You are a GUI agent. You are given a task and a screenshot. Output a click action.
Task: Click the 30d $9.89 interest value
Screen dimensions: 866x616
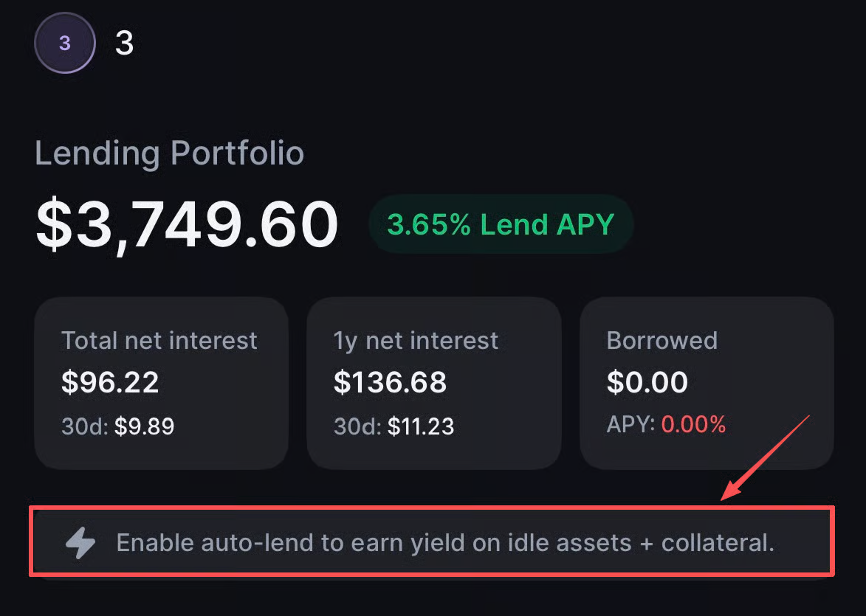[144, 426]
